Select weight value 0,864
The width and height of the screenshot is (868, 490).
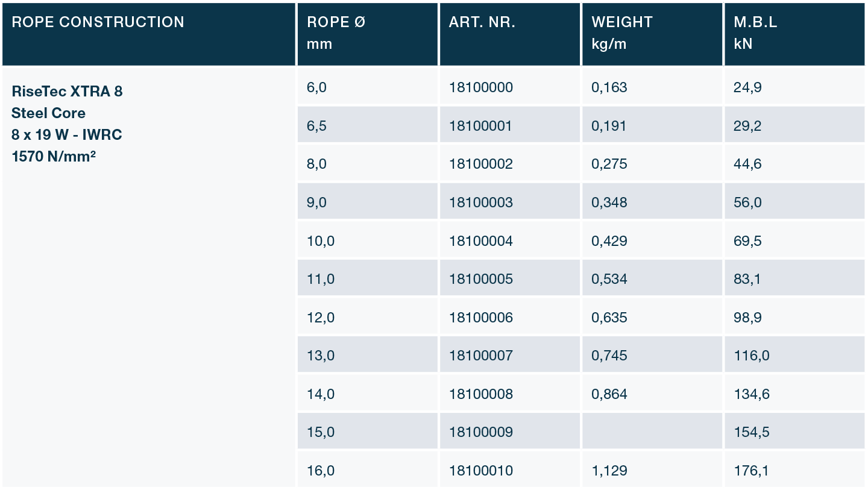pos(609,394)
